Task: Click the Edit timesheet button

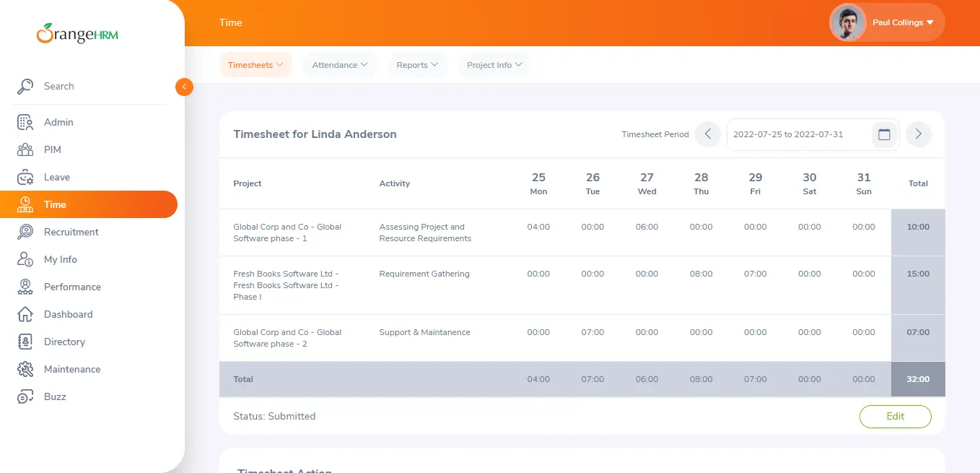Action: click(895, 417)
